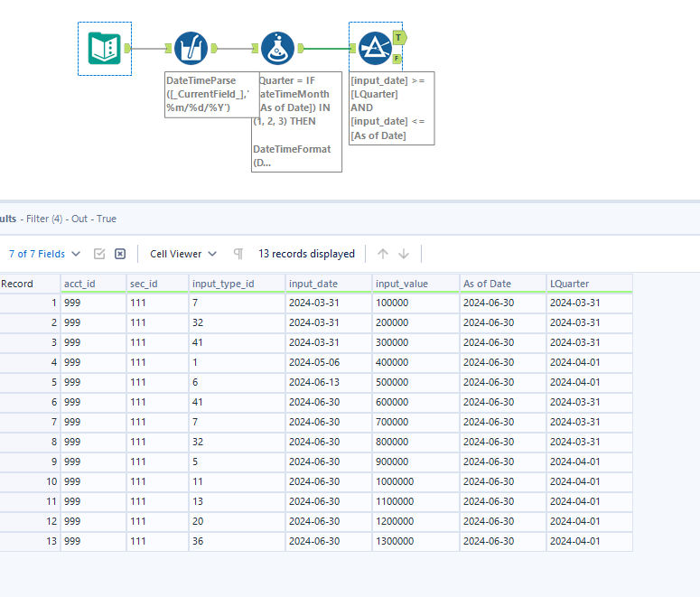Click the deselect-all fields X icon
The image size is (700, 597).
pos(120,254)
